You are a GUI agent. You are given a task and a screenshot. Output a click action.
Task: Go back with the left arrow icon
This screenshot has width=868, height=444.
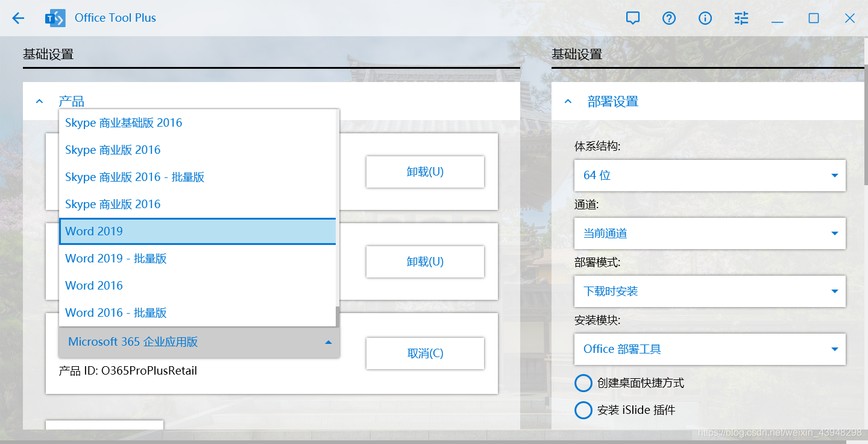18,18
